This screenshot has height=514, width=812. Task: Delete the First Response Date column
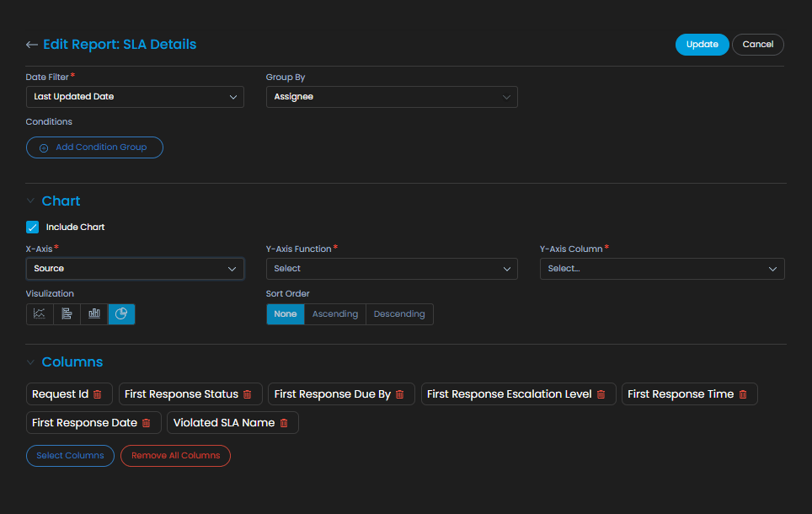[147, 423]
